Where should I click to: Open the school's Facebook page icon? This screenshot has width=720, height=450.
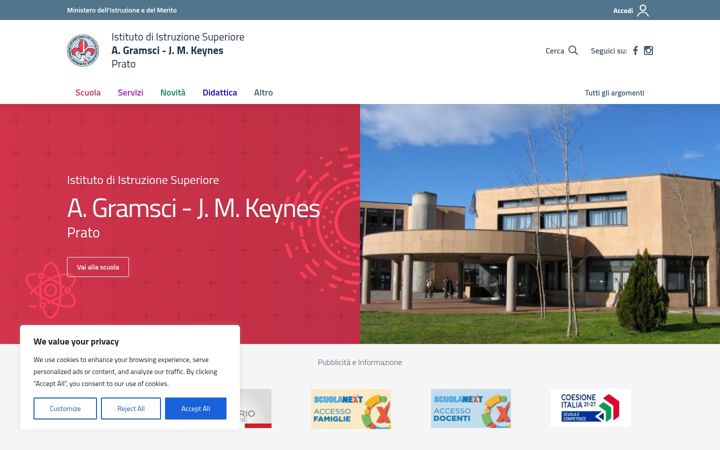click(635, 51)
